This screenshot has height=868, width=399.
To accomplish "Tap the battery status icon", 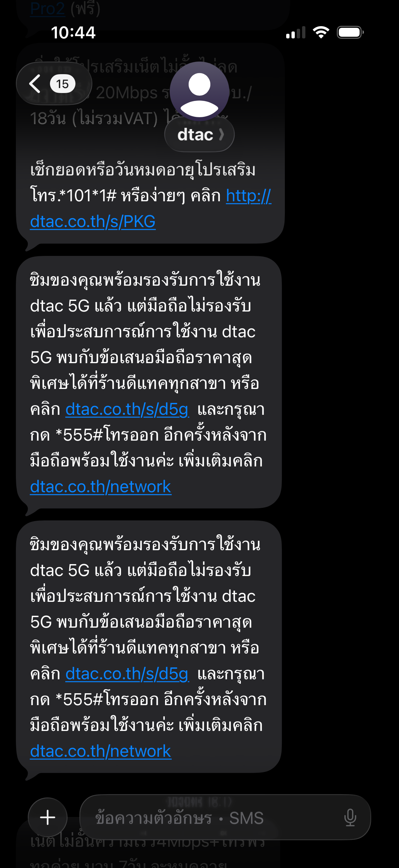I will (350, 32).
